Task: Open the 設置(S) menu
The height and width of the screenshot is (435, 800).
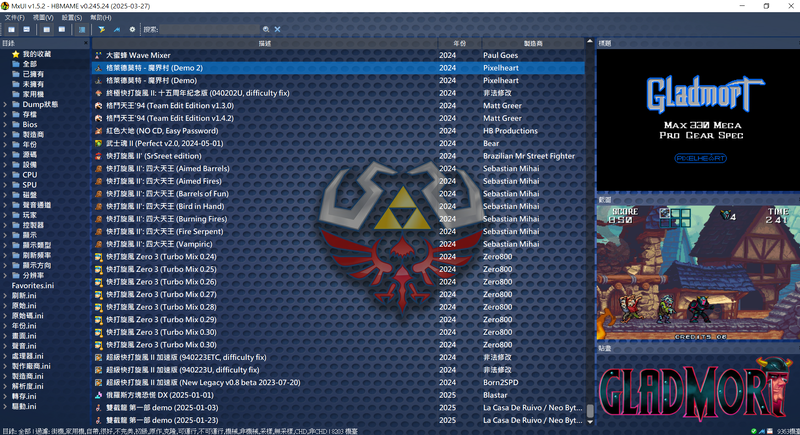Action: tap(71, 17)
